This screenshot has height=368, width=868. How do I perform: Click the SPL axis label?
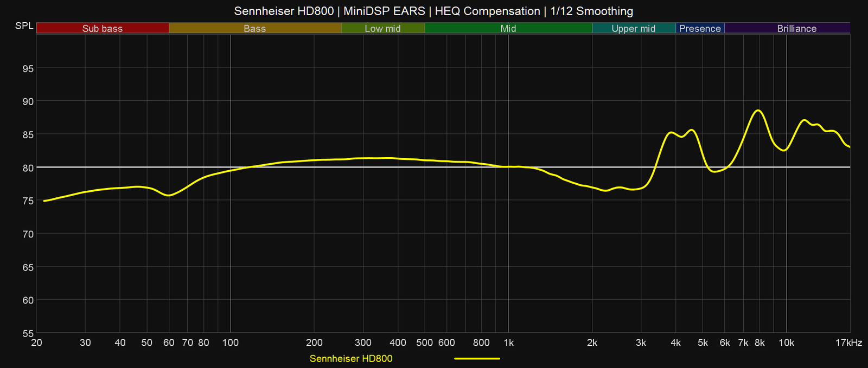pyautogui.click(x=24, y=26)
